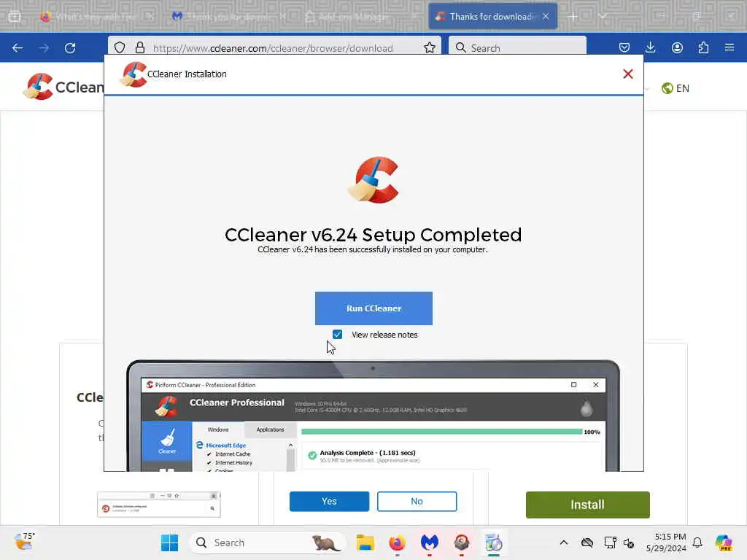Image resolution: width=747 pixels, height=560 pixels.
Task: Open the EN language selector on CCleaner site
Action: point(675,88)
